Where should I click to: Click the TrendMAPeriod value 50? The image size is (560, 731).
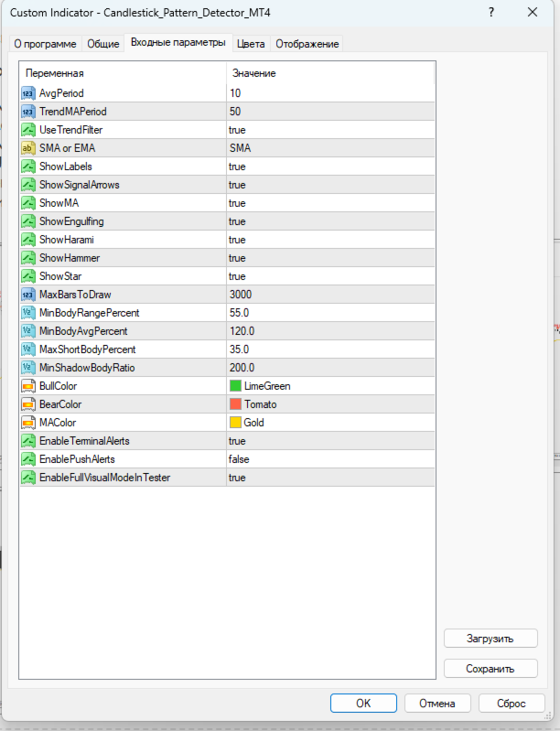pyautogui.click(x=235, y=112)
